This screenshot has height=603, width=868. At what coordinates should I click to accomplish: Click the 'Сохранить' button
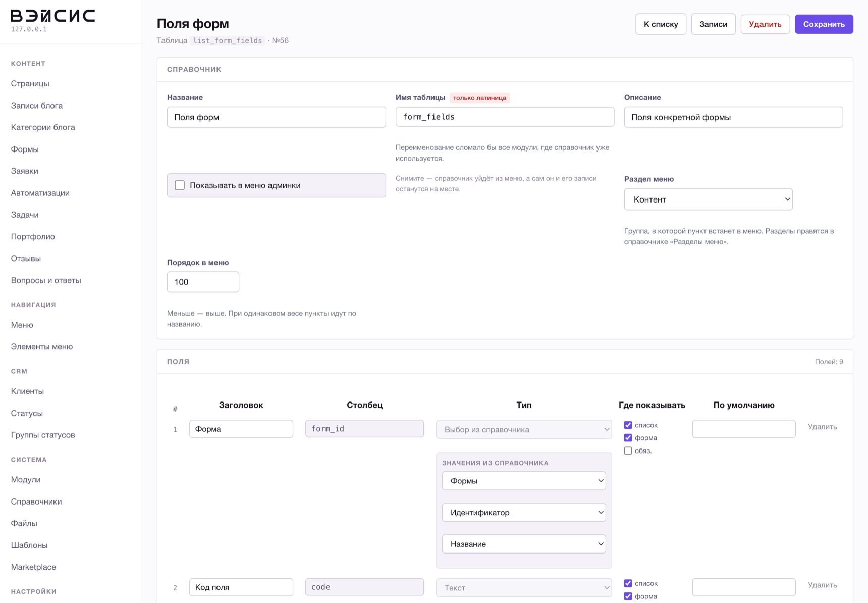[824, 24]
